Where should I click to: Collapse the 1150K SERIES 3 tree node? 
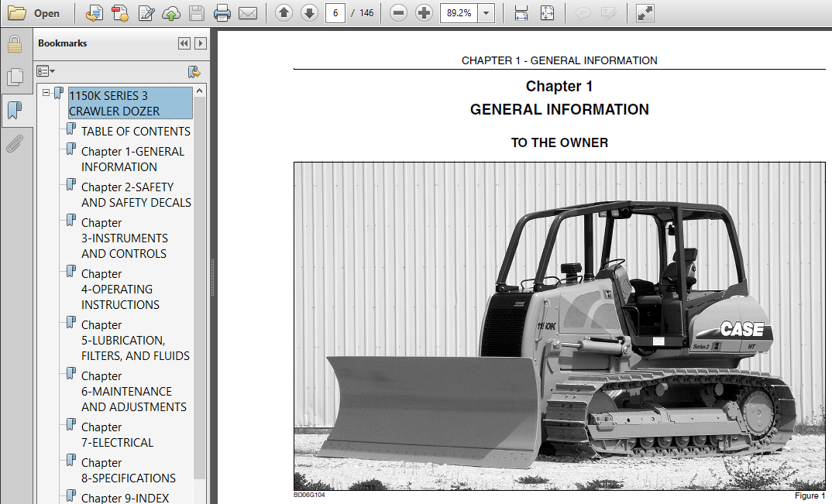46,93
